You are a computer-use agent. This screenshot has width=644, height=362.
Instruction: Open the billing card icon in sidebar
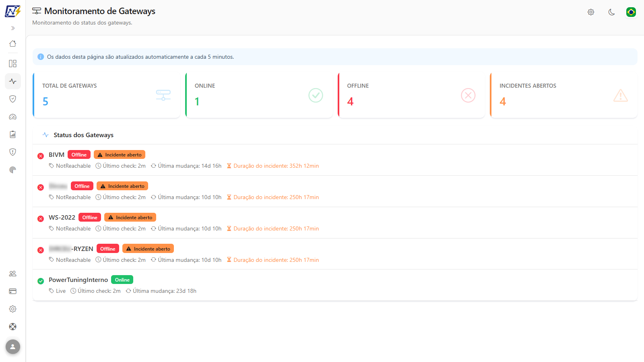pos(13,291)
